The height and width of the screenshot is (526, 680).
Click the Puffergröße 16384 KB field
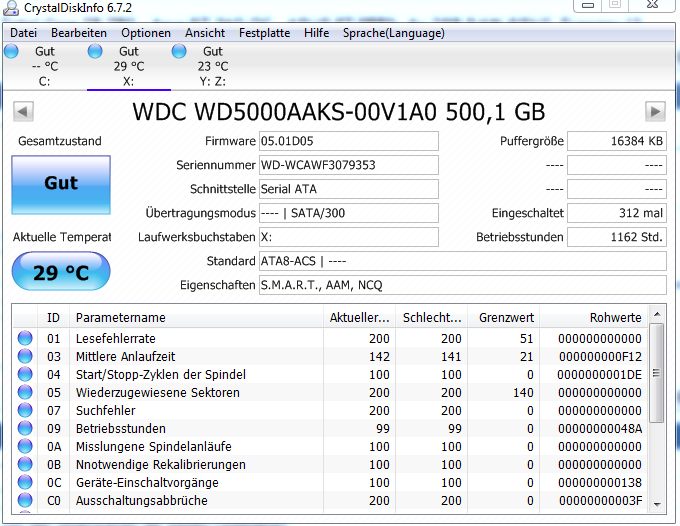point(617,141)
